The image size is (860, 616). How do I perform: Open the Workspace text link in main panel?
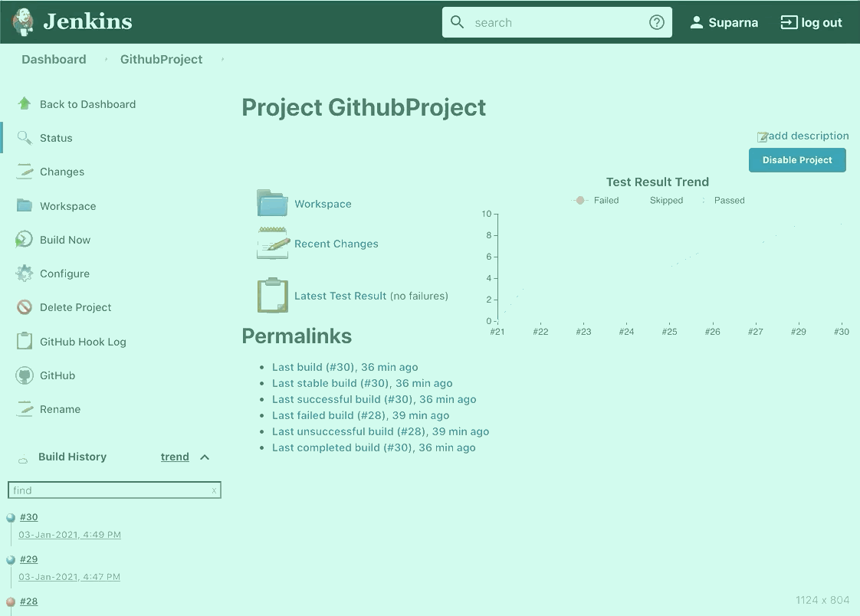323,204
